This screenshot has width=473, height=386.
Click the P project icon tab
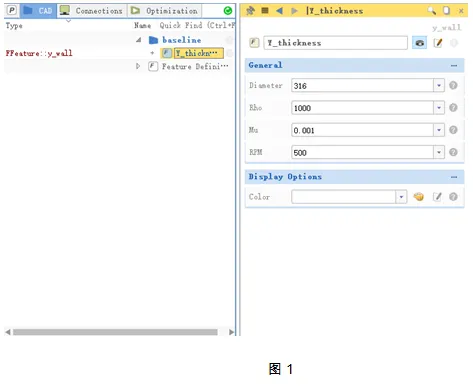pos(12,10)
